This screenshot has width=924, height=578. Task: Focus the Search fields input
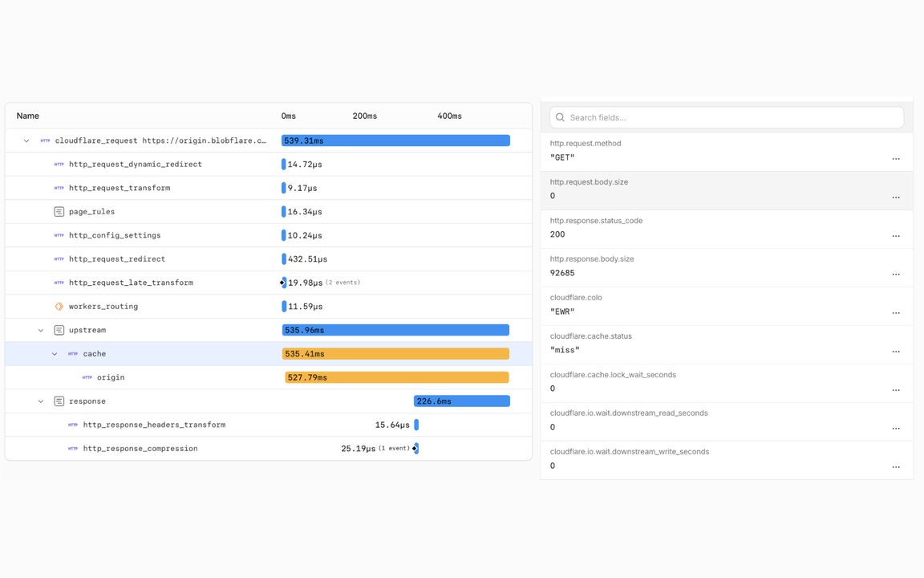pyautogui.click(x=727, y=117)
